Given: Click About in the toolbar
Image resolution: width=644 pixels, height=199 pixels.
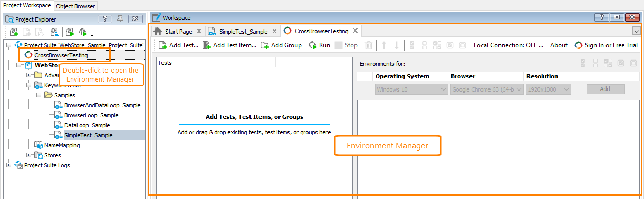Looking at the screenshot, I should point(559,45).
